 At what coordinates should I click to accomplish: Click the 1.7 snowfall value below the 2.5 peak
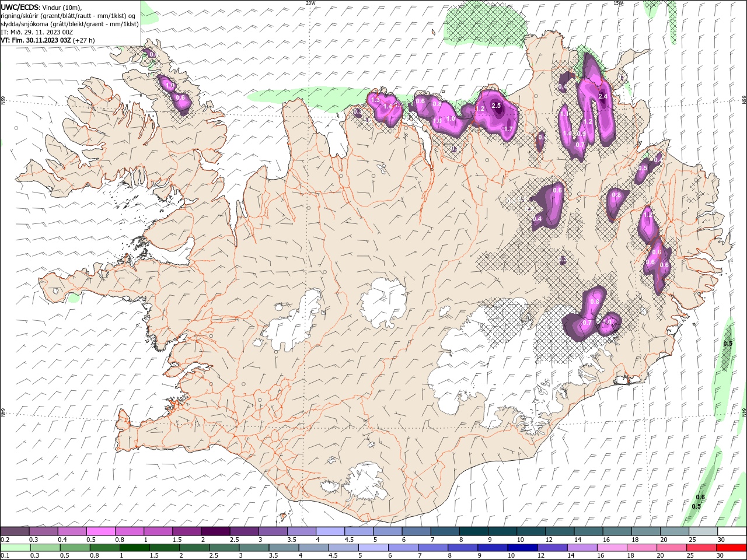tap(508, 129)
